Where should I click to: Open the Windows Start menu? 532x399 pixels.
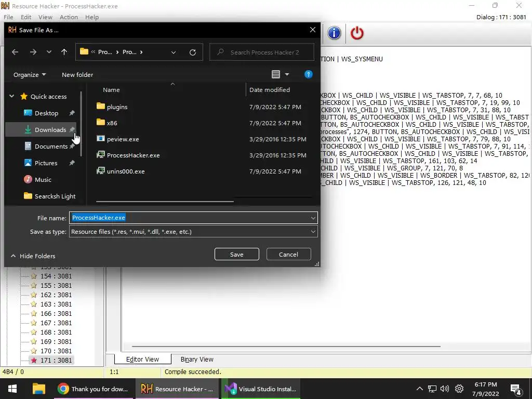pos(12,389)
